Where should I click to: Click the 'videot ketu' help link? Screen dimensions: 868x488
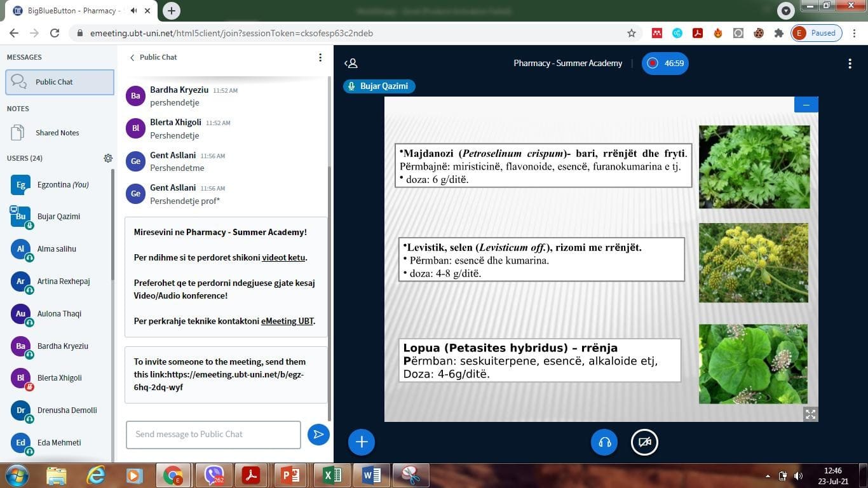coord(284,258)
